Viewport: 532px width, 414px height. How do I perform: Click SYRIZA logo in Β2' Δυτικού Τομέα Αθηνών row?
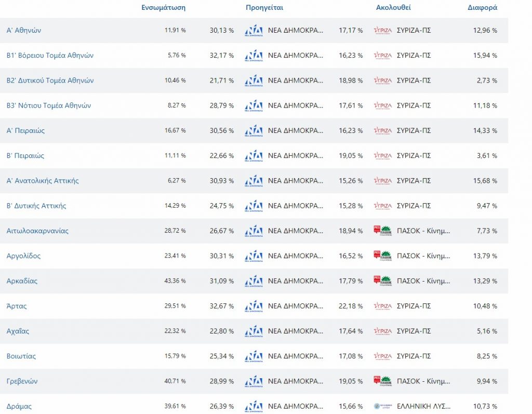pos(382,81)
